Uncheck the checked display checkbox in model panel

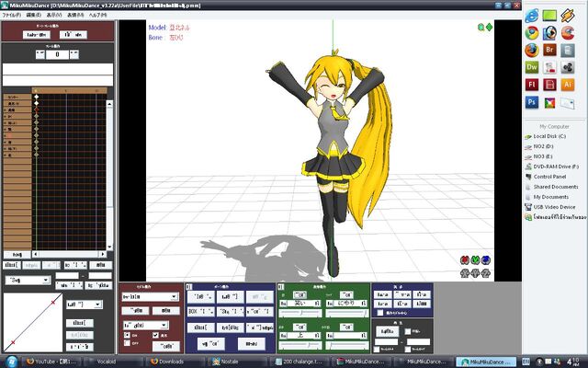point(155,335)
